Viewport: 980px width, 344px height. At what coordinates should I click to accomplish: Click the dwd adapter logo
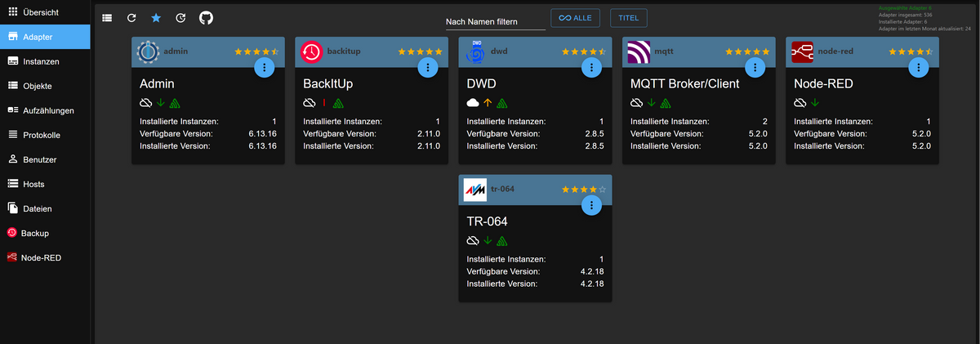pyautogui.click(x=474, y=51)
